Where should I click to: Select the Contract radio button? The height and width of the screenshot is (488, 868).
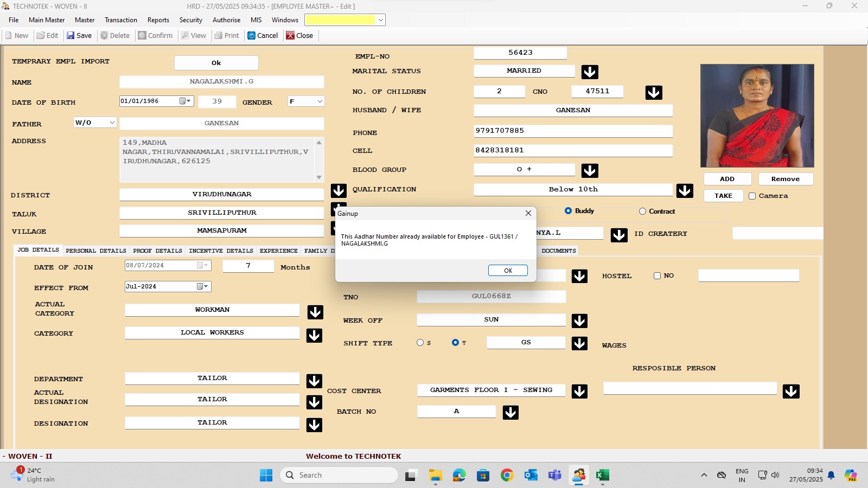tap(642, 211)
